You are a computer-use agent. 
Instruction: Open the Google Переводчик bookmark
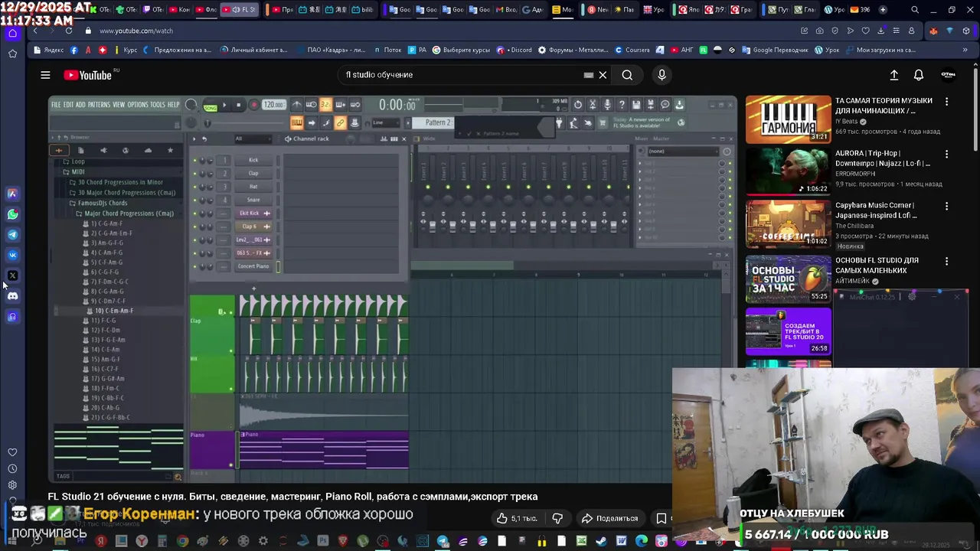[775, 50]
